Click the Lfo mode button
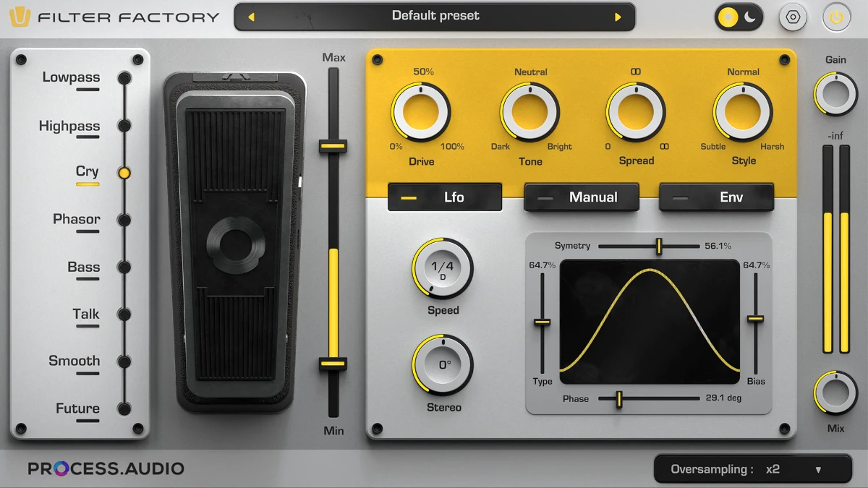 pos(444,197)
